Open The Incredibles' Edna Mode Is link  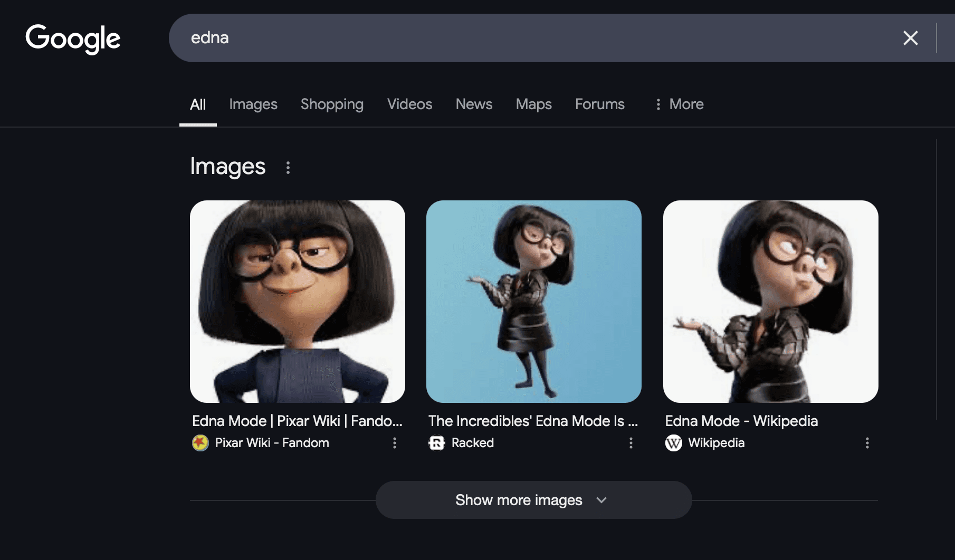click(x=533, y=421)
